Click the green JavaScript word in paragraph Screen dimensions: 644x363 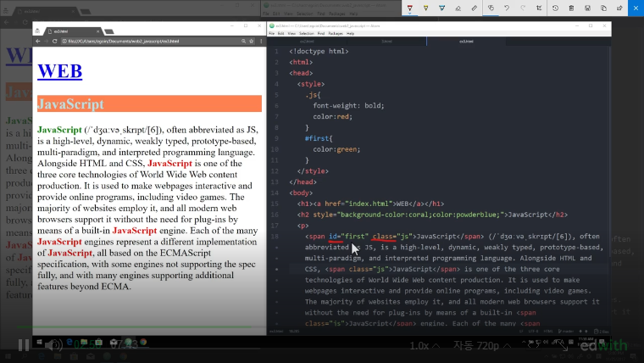(x=59, y=130)
